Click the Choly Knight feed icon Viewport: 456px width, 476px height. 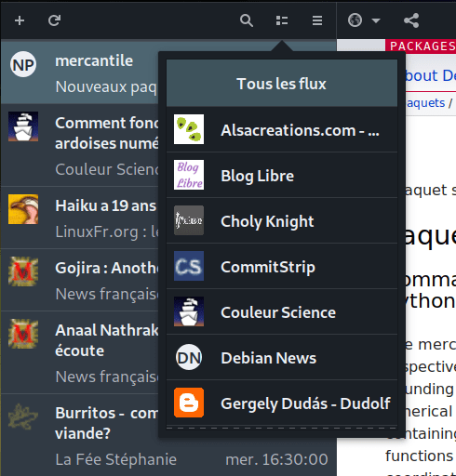[189, 220]
